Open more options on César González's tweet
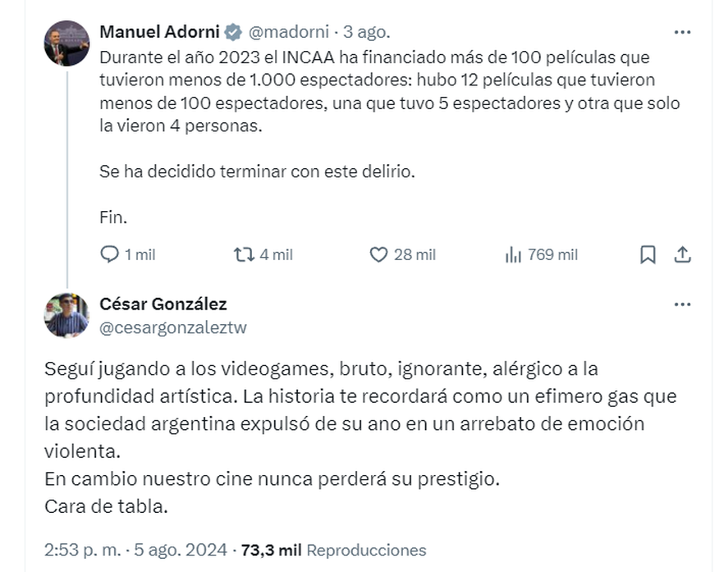728x572 pixels. (x=682, y=304)
